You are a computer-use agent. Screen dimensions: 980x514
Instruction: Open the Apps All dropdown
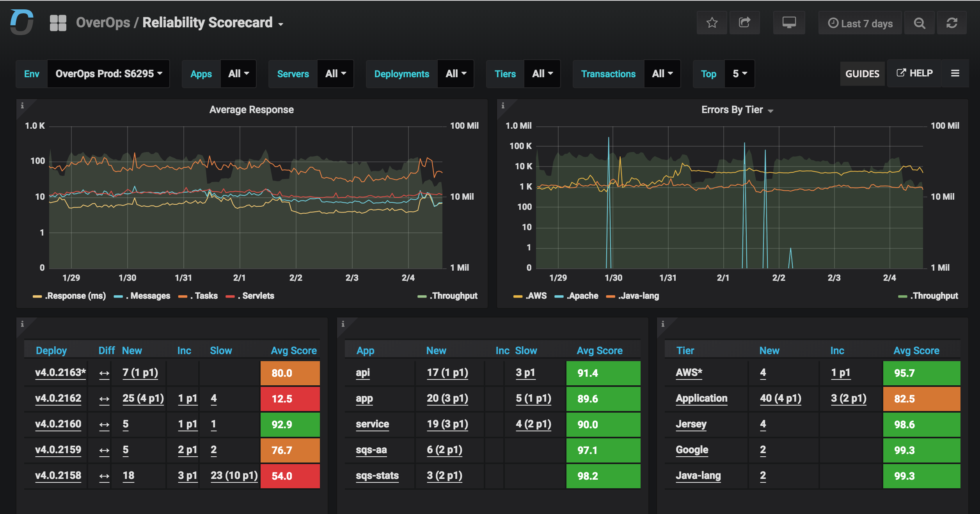pyautogui.click(x=238, y=74)
